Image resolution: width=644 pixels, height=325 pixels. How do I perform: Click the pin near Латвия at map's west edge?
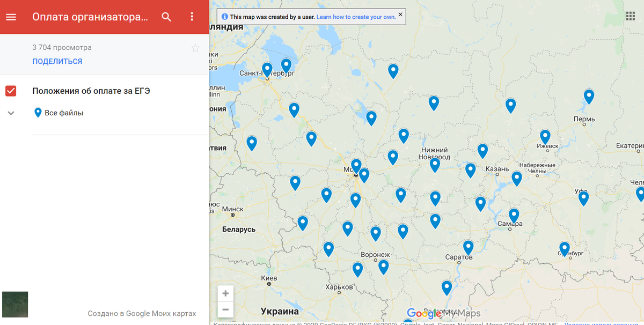[x=251, y=143]
